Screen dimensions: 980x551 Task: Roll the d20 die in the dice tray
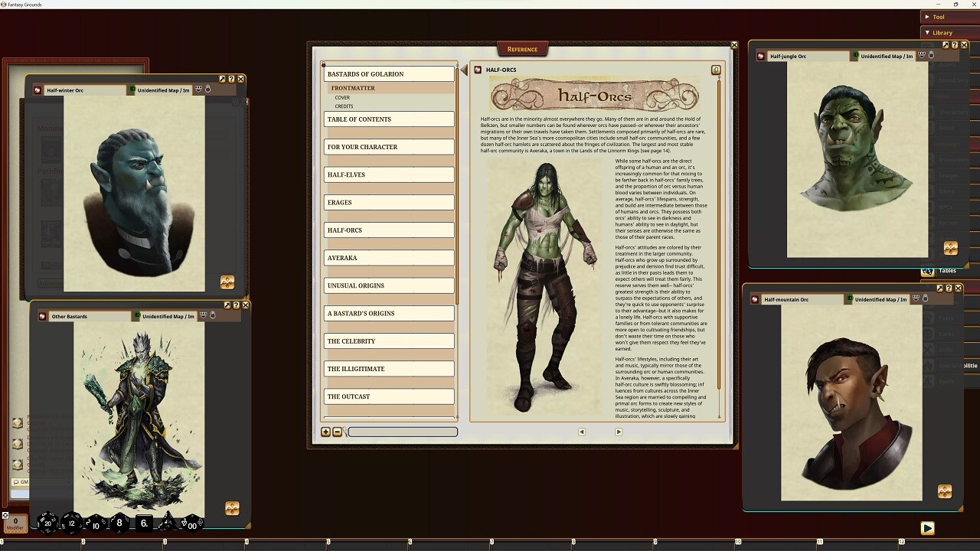pyautogui.click(x=47, y=523)
